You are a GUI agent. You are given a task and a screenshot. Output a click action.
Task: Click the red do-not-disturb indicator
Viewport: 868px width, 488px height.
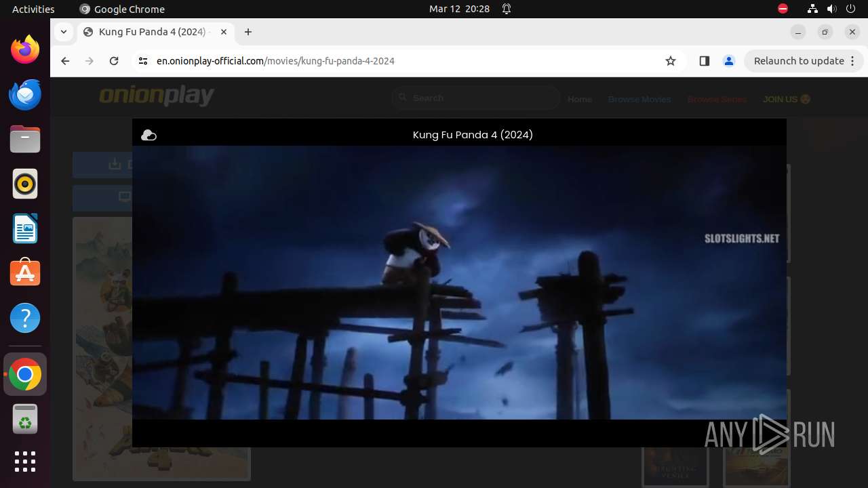783,9
